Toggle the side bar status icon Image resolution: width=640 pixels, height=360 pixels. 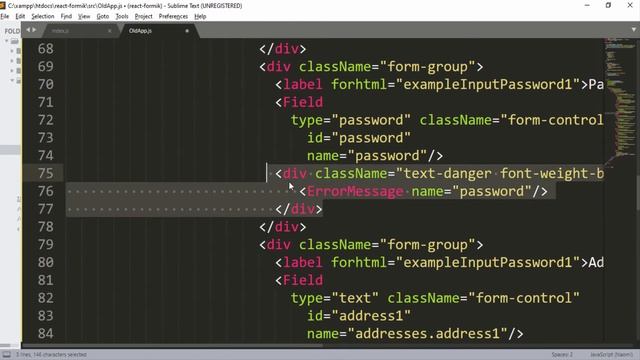7,354
